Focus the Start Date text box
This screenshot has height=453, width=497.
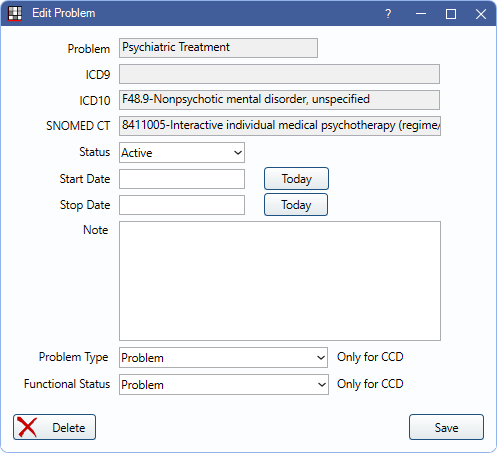182,179
